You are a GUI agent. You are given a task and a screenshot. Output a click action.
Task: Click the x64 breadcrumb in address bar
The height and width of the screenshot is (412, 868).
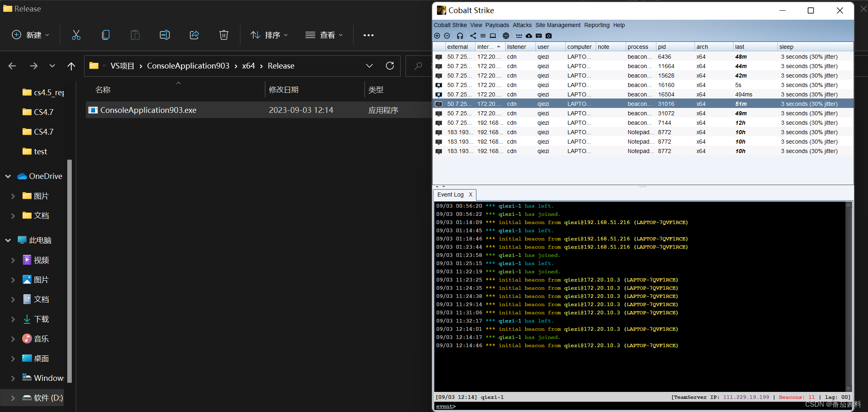(248, 66)
